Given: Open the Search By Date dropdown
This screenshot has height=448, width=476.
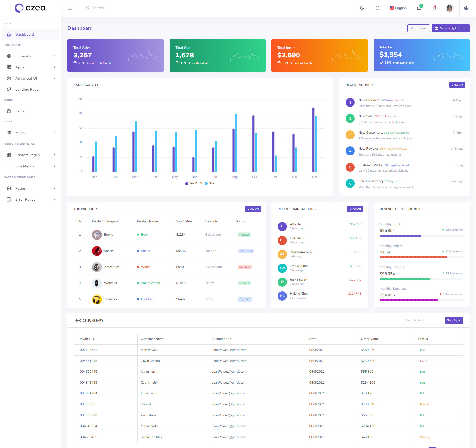Looking at the screenshot, I should click(x=450, y=28).
